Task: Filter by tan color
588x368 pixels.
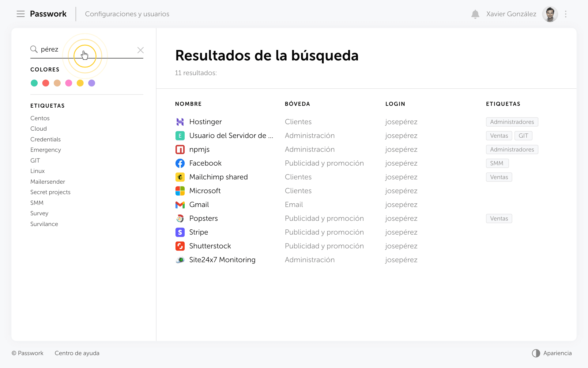Action: (x=57, y=83)
